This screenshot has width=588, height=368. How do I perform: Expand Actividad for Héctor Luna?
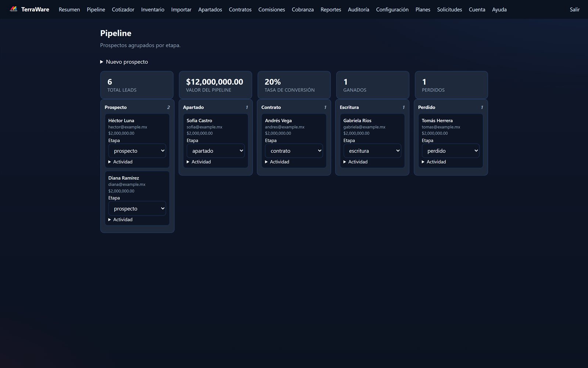pyautogui.click(x=121, y=162)
